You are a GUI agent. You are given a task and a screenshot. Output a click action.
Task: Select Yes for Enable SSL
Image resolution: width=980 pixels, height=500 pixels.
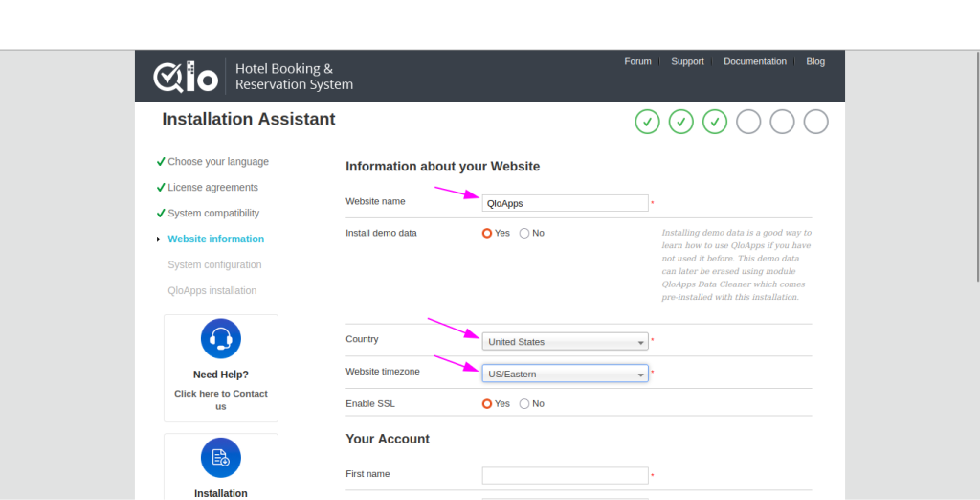(x=487, y=403)
